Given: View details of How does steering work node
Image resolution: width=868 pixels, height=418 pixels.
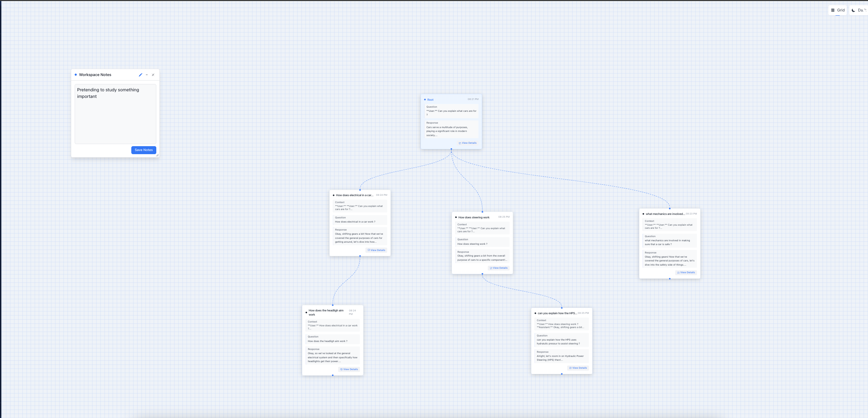Looking at the screenshot, I should click(498, 268).
